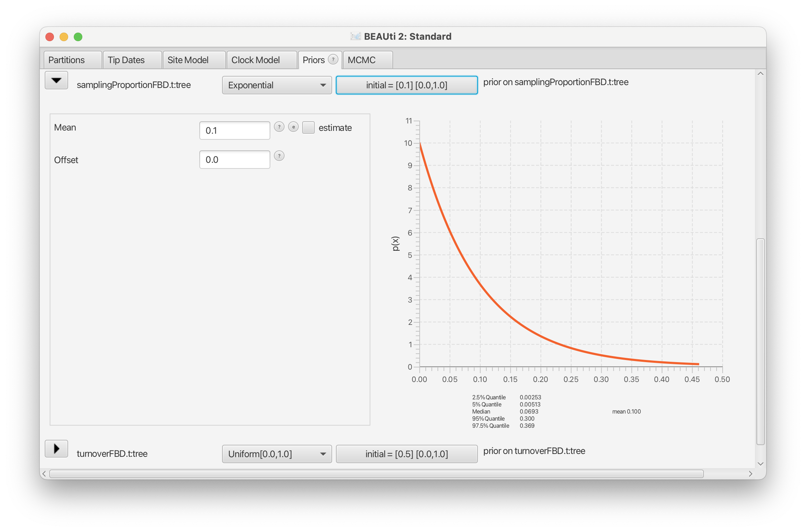
Task: Open the Partitions tab
Action: [x=72, y=60]
